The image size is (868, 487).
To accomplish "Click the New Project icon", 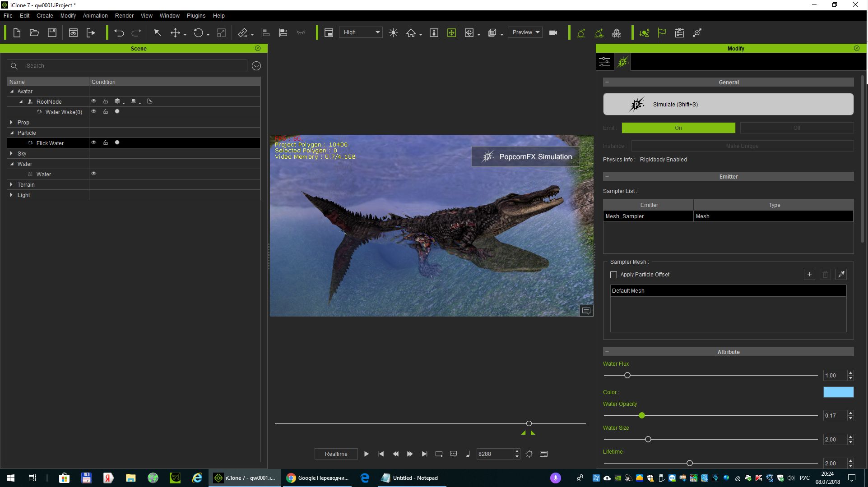I will click(x=17, y=32).
